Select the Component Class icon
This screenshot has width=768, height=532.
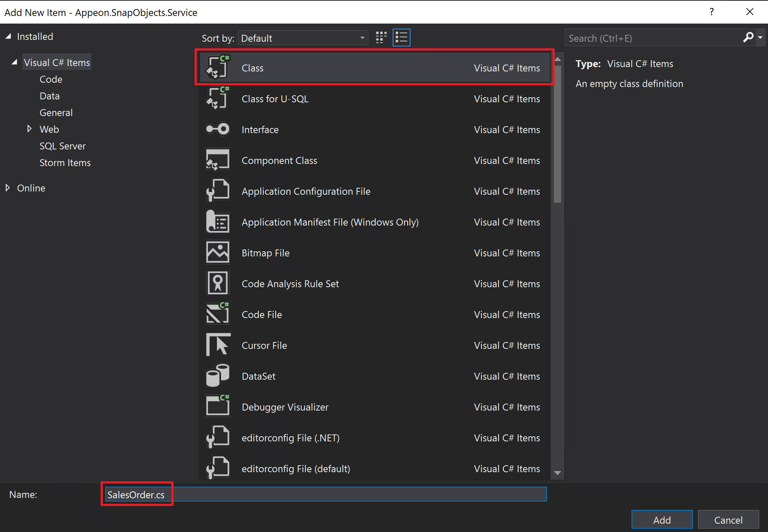217,160
